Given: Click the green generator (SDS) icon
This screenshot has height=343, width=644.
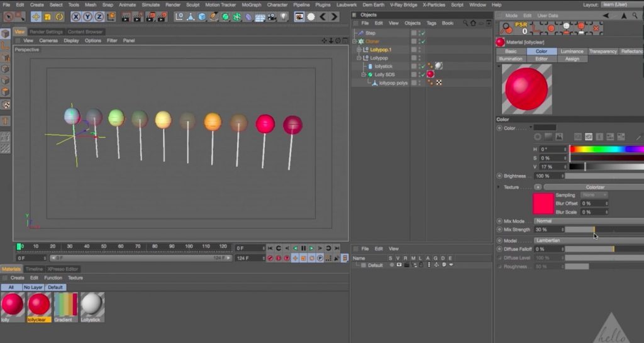Looking at the screenshot, I should click(226, 17).
